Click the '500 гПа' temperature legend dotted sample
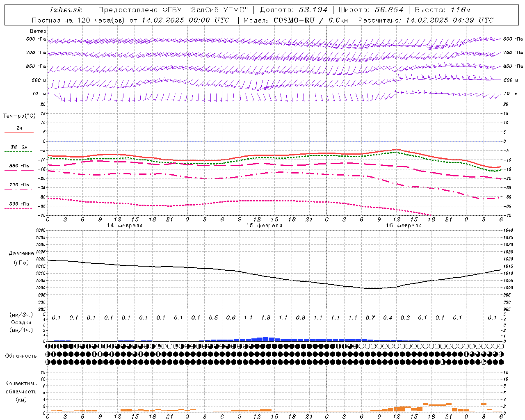Screen dimensions: 525x420 [x=19, y=208]
